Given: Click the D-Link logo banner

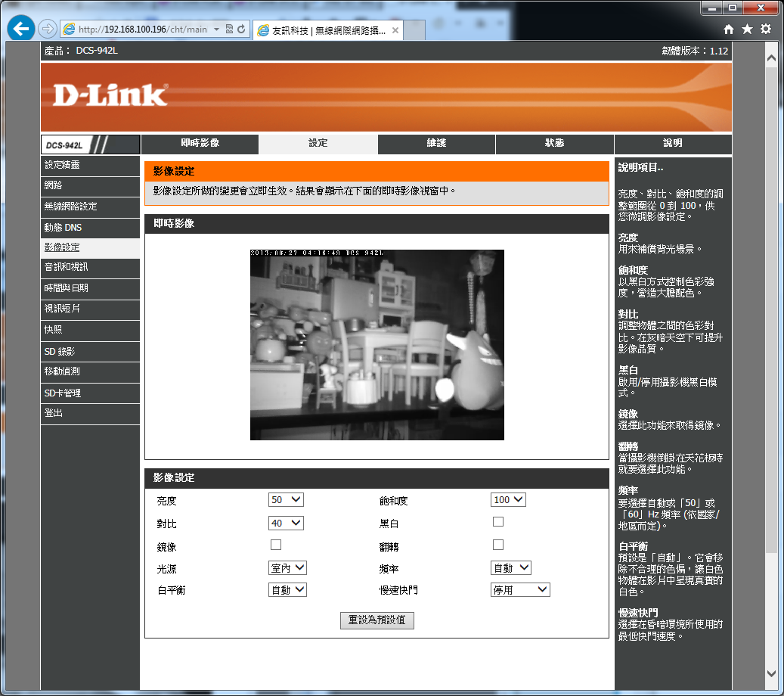Looking at the screenshot, I should click(x=110, y=95).
